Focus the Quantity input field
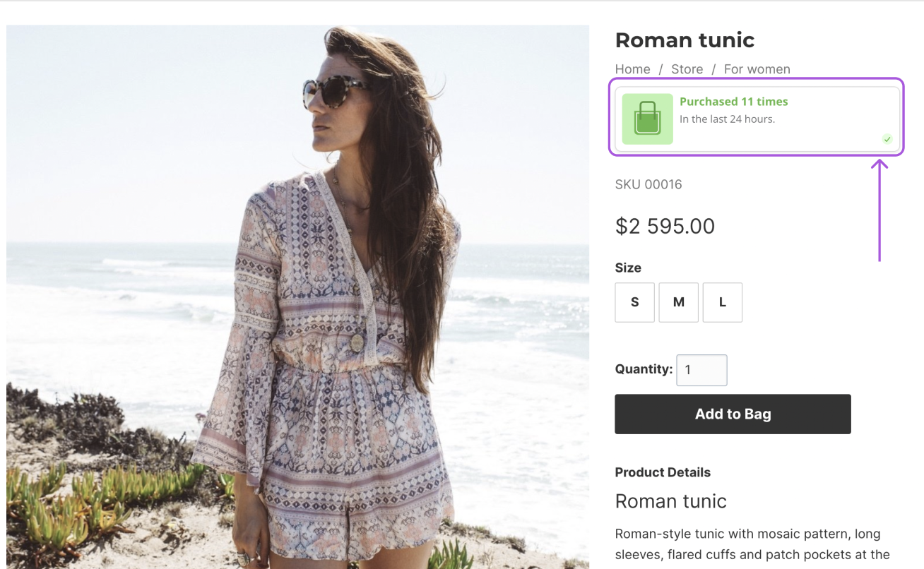The image size is (924, 569). point(701,370)
